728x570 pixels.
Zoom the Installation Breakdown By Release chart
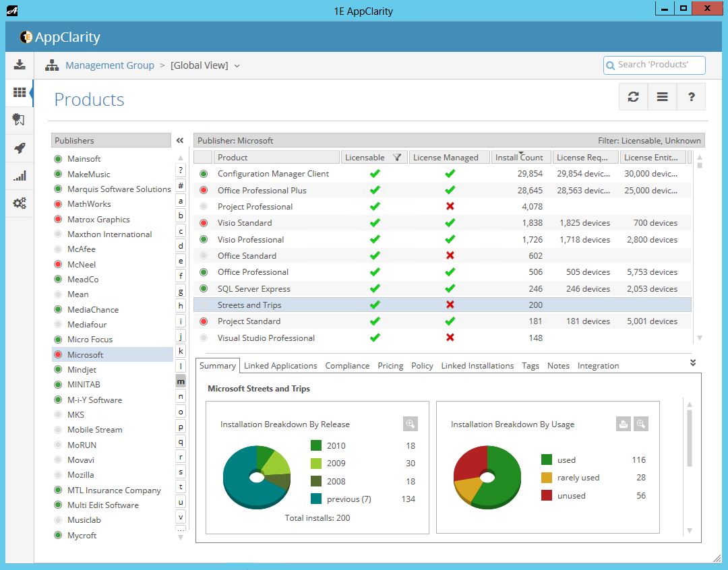[x=410, y=424]
